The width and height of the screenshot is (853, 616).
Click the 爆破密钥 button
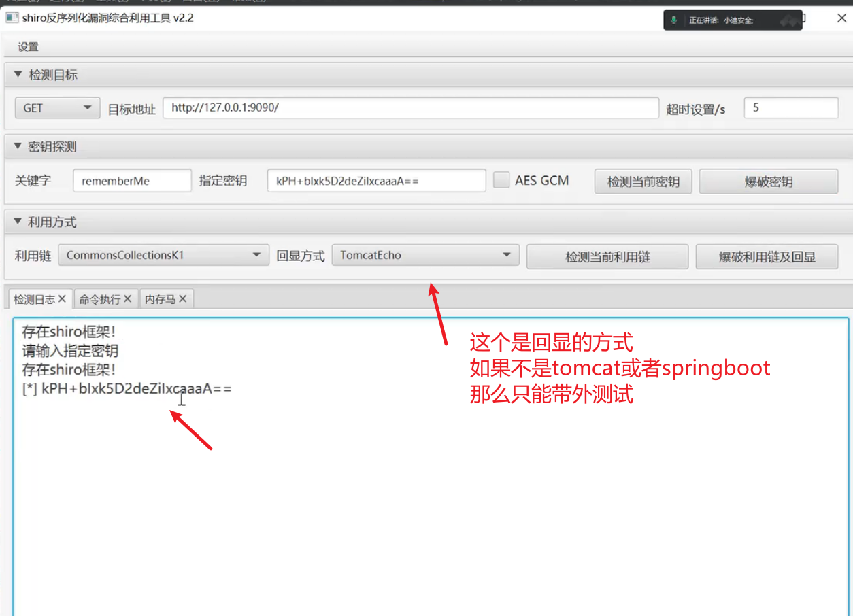(x=768, y=182)
